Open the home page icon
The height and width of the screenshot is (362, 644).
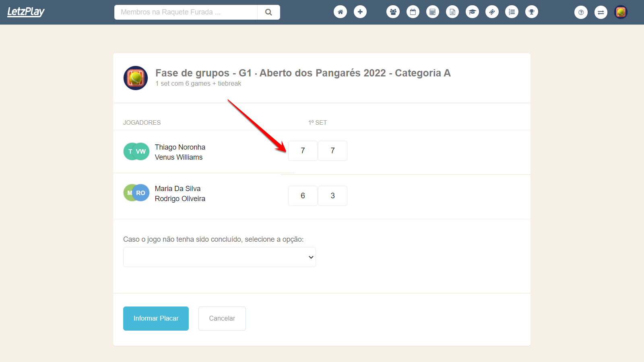340,12
